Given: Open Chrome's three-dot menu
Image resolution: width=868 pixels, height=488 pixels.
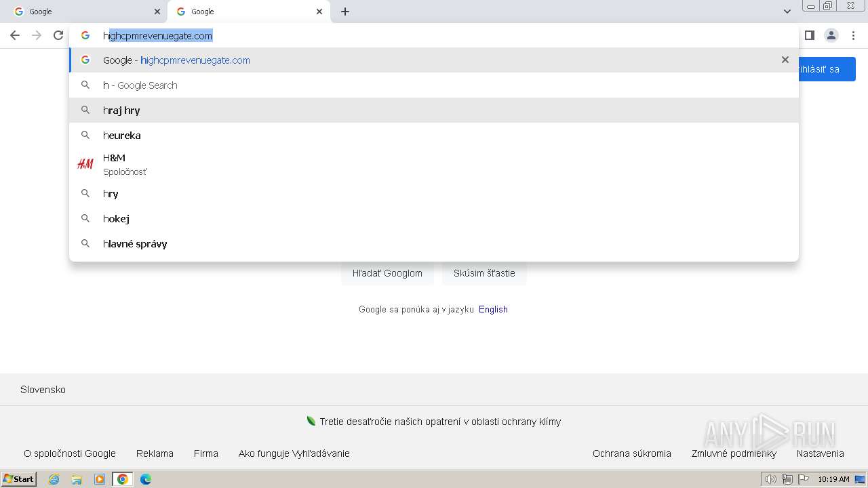Looking at the screenshot, I should click(x=853, y=35).
